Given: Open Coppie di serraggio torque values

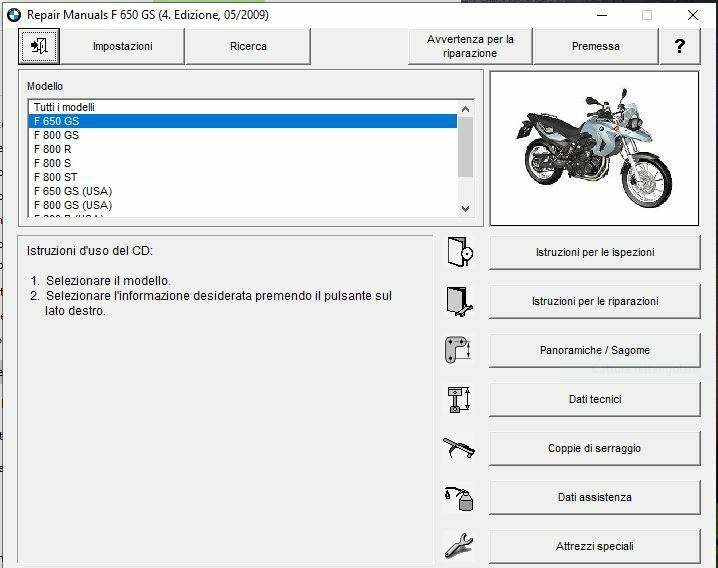Looking at the screenshot, I should click(x=594, y=448).
